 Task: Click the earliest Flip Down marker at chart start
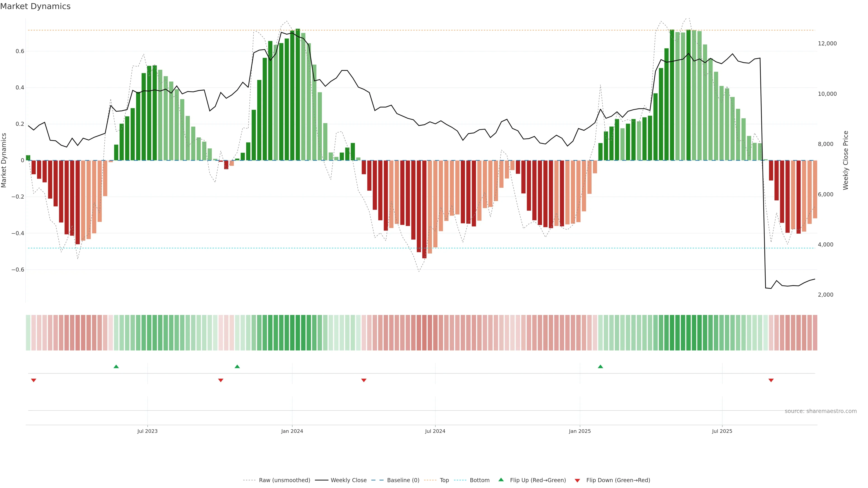pyautogui.click(x=34, y=380)
